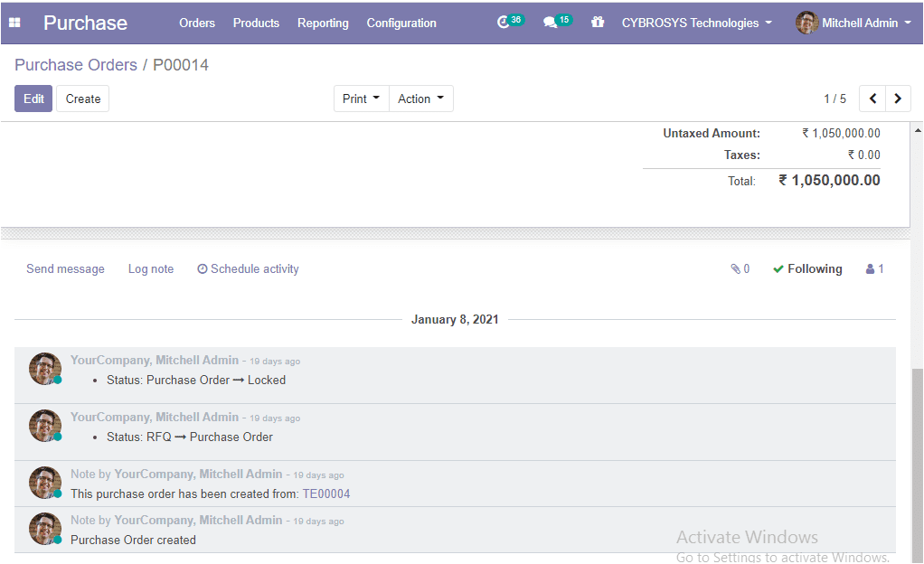The image size is (924, 564).
Task: Click the Create button
Action: (83, 99)
